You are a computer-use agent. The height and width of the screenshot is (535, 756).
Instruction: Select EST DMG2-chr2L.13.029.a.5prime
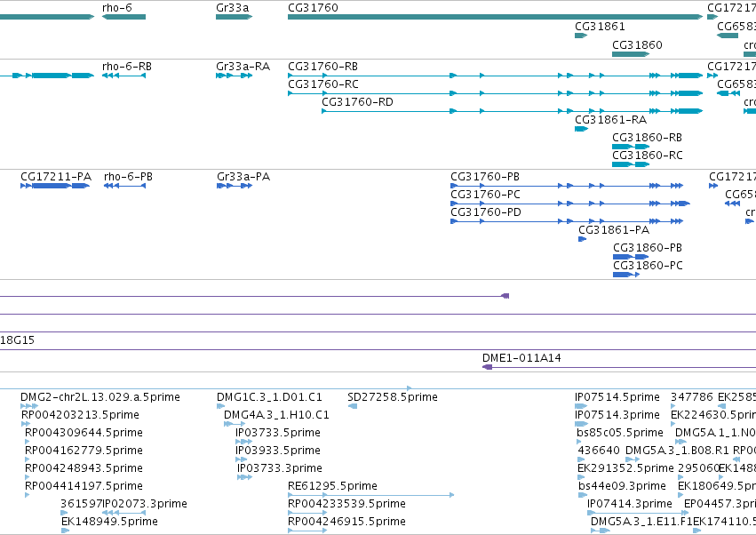pos(29,407)
